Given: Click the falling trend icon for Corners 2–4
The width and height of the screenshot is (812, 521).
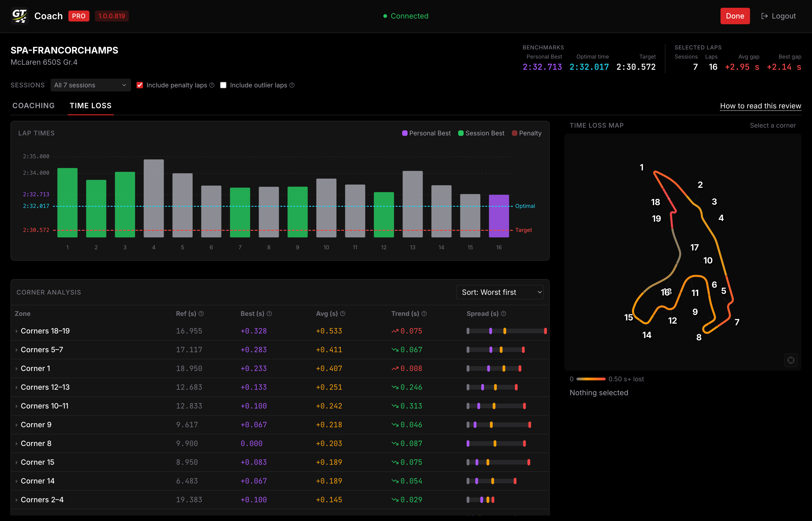Looking at the screenshot, I should (x=395, y=500).
